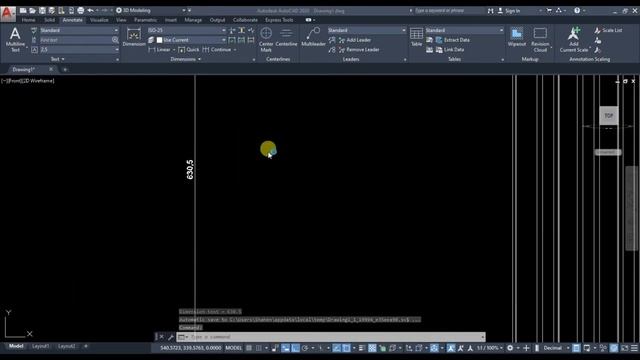Toggle Selection Cycling in status bar

tap(382, 348)
